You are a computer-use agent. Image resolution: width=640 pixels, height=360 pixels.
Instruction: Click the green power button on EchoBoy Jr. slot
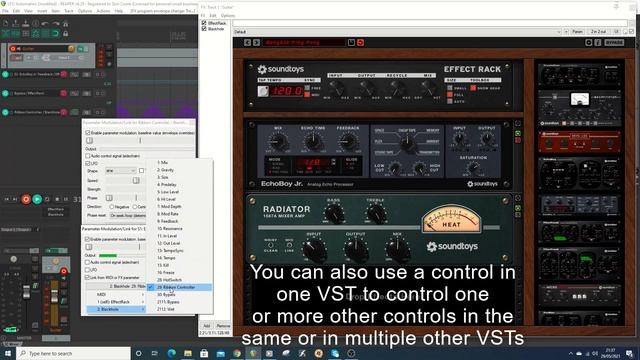tap(518, 133)
